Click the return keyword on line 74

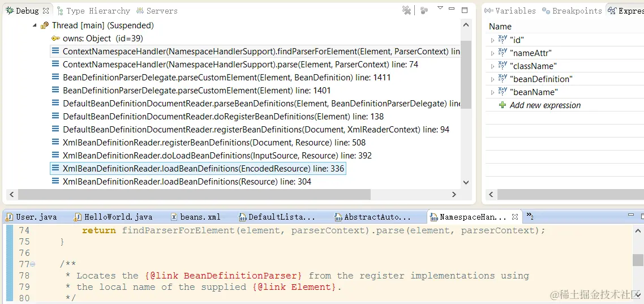click(x=99, y=230)
